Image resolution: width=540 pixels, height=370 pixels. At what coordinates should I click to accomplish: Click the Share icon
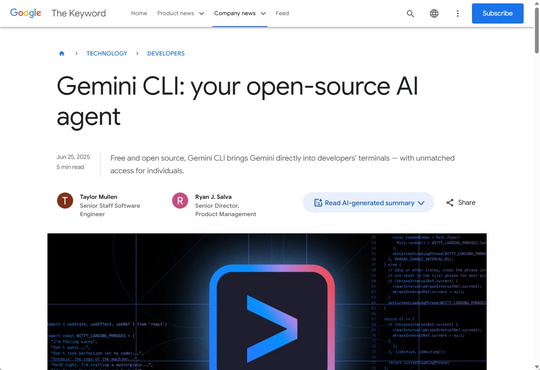(450, 203)
